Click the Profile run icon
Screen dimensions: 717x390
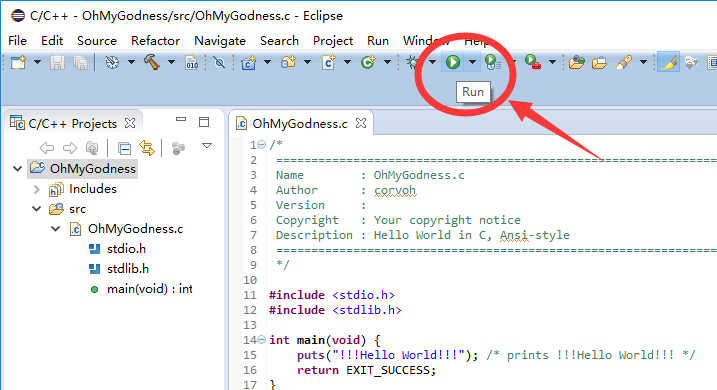[492, 62]
